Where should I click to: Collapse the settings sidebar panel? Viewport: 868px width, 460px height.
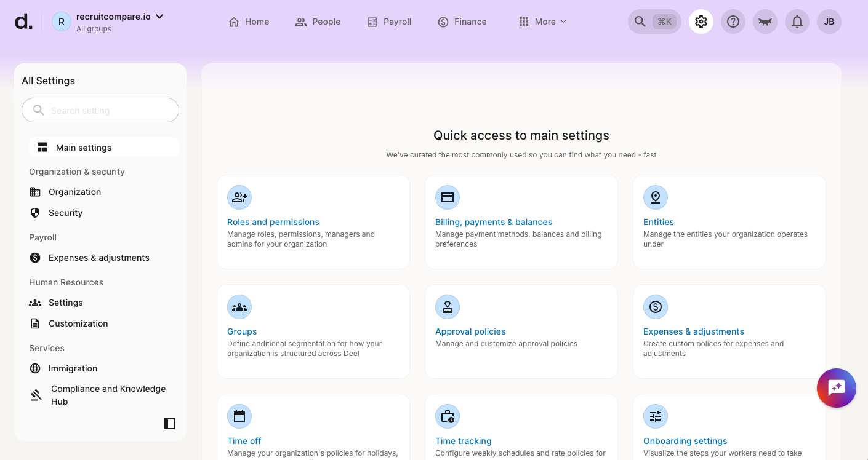(169, 423)
